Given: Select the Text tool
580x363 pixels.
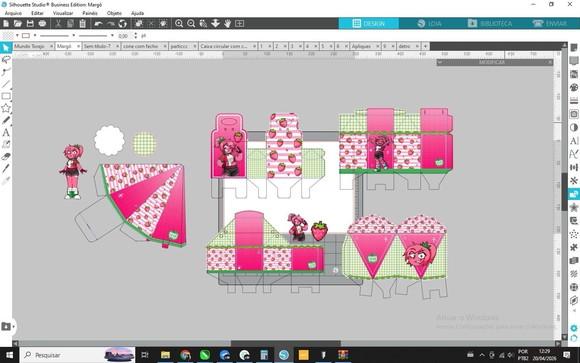Looking at the screenshot, I should [x=6, y=132].
